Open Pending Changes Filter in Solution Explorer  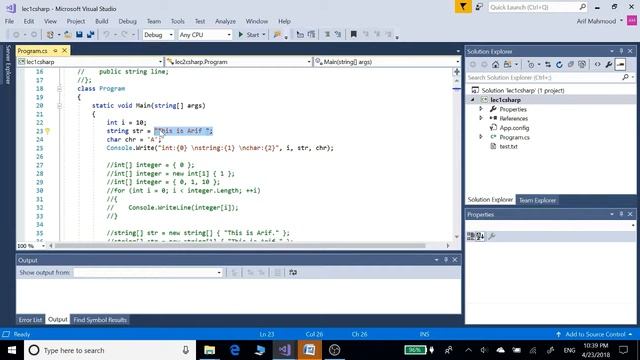click(531, 64)
